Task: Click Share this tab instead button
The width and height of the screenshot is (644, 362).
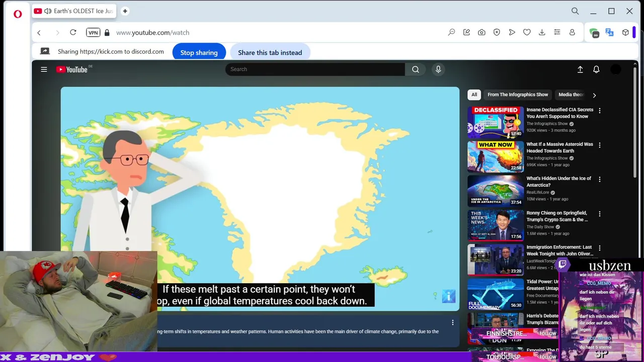Action: pyautogui.click(x=270, y=52)
